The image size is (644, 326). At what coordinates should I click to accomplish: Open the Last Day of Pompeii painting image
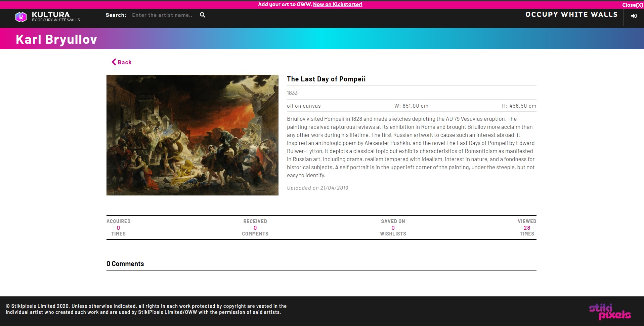pos(192,135)
